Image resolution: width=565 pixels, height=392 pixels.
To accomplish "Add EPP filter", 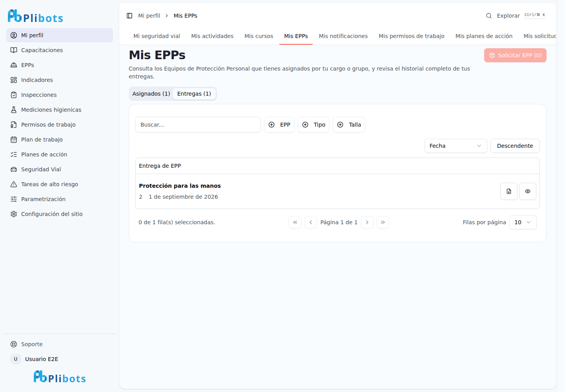I will tap(279, 125).
